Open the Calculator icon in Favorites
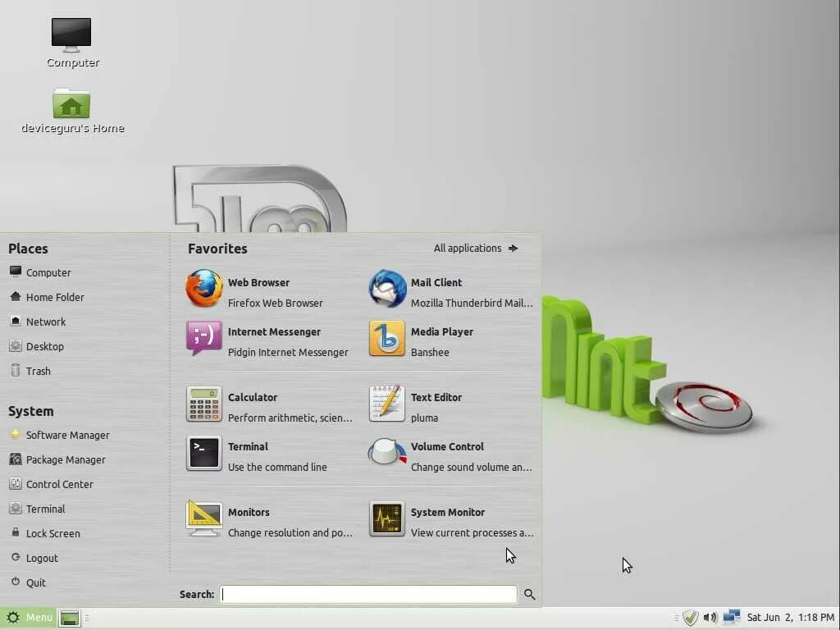The image size is (840, 630). click(x=204, y=404)
